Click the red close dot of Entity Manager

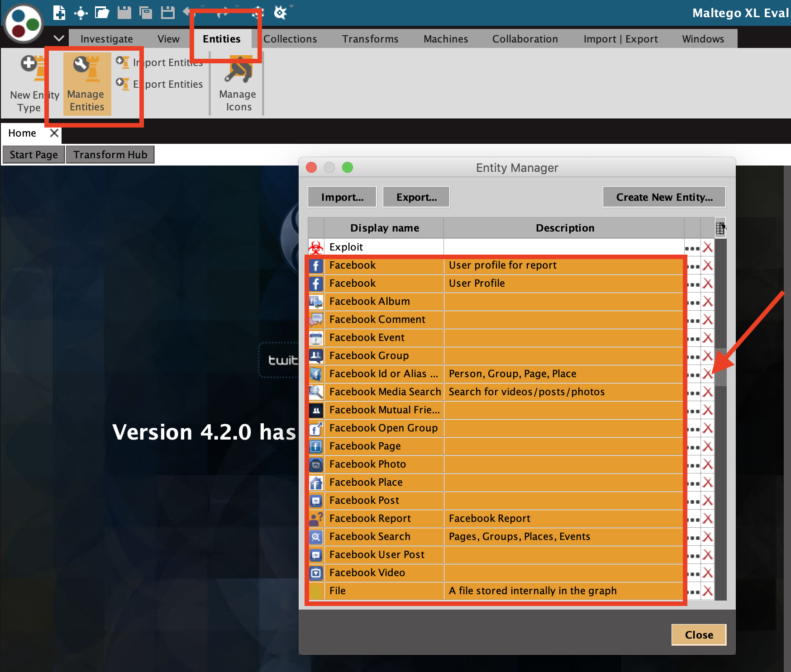tap(311, 168)
